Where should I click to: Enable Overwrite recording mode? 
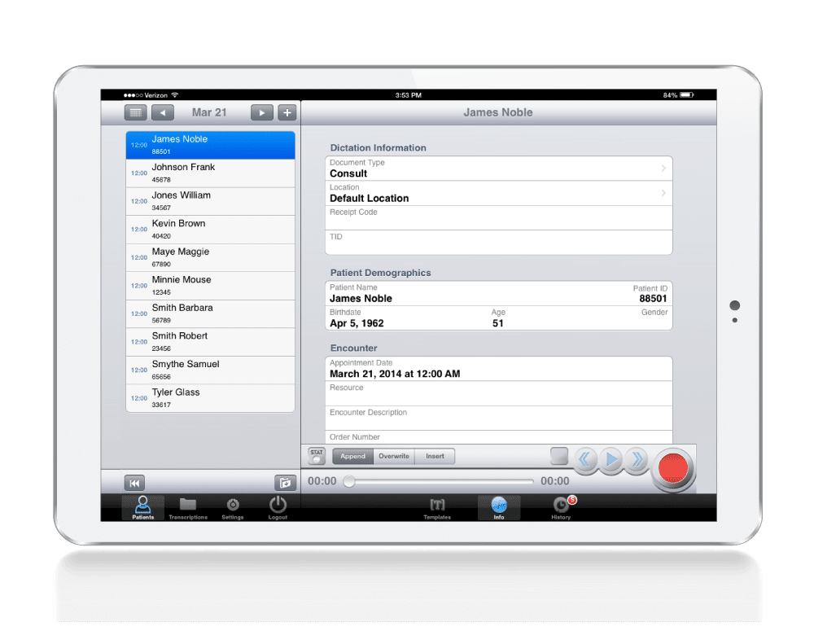tap(394, 456)
